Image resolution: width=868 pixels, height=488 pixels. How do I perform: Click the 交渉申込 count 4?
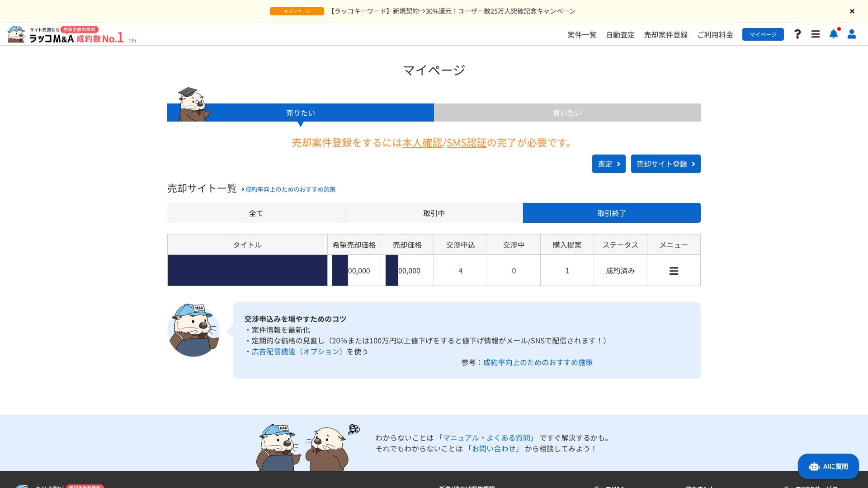pyautogui.click(x=460, y=271)
